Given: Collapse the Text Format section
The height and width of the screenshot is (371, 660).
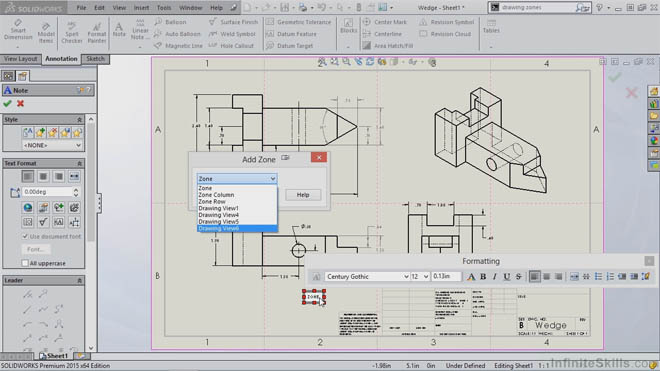Looking at the screenshot, I should coord(79,163).
